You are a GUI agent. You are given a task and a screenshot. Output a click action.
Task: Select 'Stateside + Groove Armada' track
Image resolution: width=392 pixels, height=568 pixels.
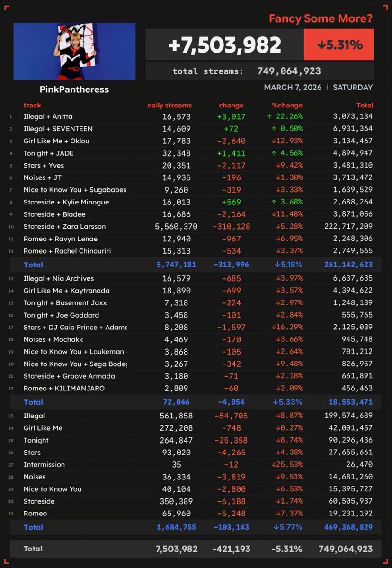(x=69, y=376)
